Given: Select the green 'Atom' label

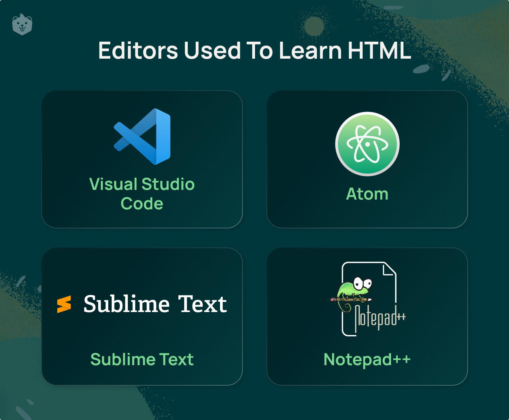Looking at the screenshot, I should (367, 194).
